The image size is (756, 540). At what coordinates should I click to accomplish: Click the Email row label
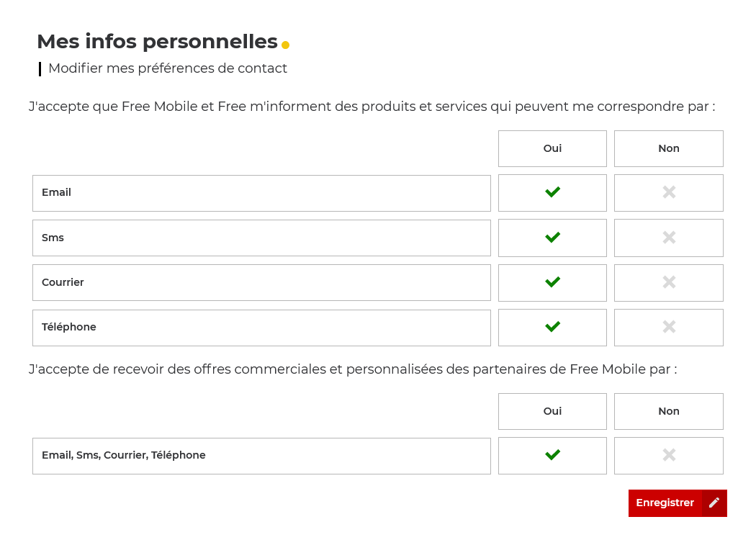[x=57, y=193]
